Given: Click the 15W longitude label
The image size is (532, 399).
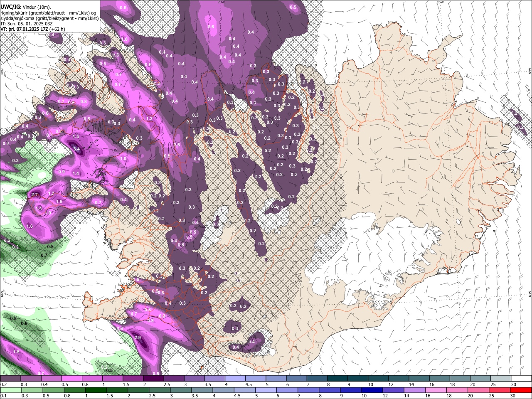Looking at the screenshot, I should (x=440, y=2).
